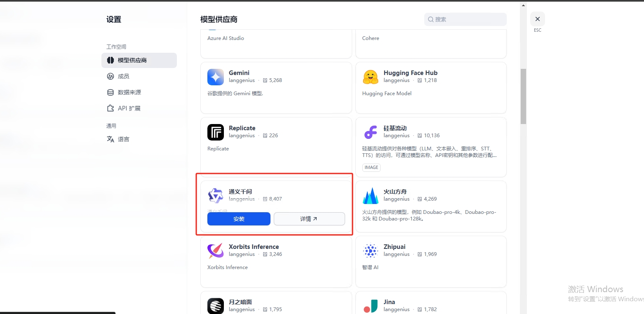The width and height of the screenshot is (644, 314).
Task: Open the 数据来源 settings section
Action: [139, 92]
